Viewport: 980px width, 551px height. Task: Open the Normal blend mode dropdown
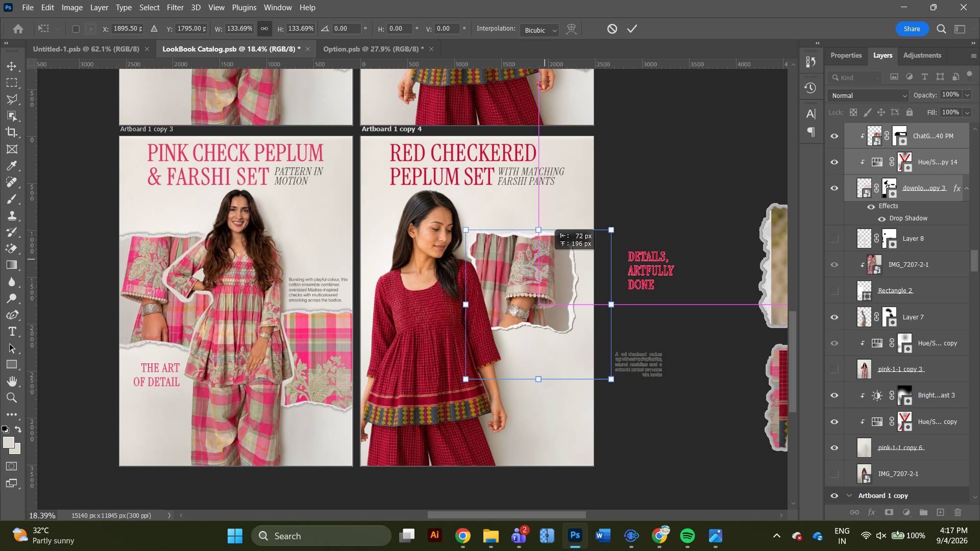[x=868, y=95]
